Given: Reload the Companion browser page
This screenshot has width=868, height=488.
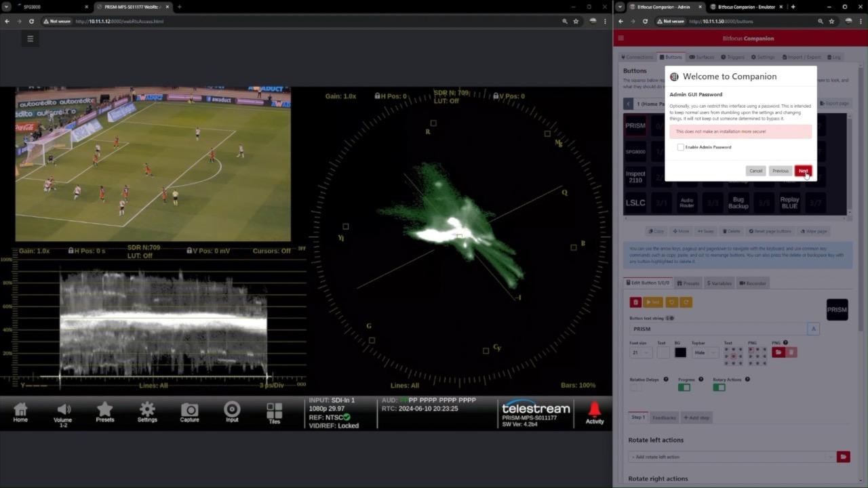Looking at the screenshot, I should coord(645,21).
